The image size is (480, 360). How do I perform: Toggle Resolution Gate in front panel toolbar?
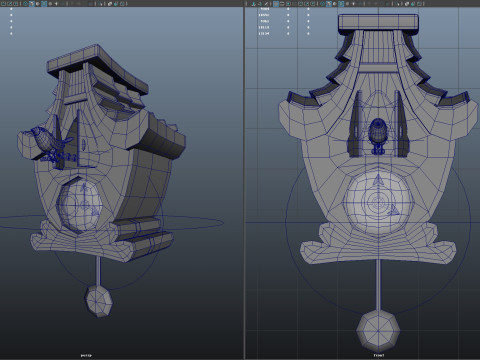tap(288, 4)
